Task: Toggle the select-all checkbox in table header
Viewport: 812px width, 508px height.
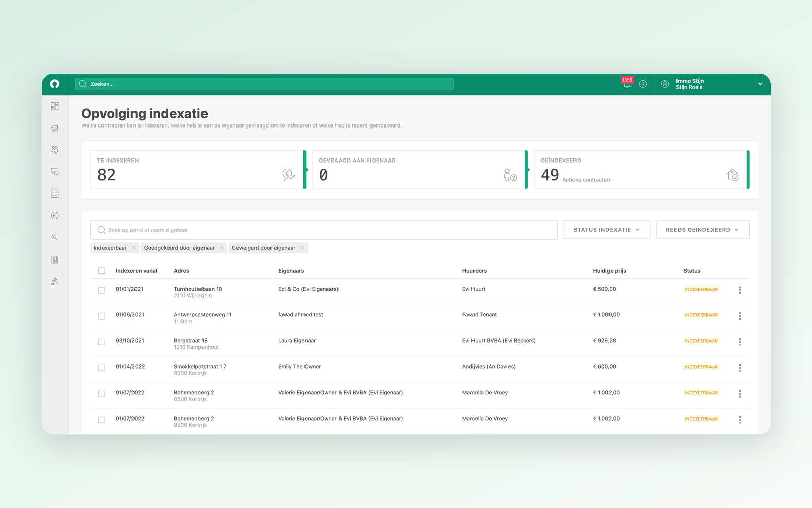Action: [x=101, y=271]
